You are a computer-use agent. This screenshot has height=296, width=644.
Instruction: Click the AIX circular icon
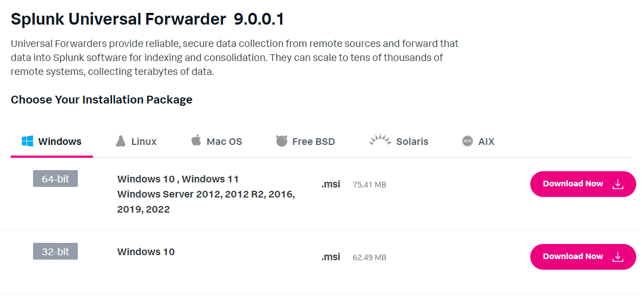click(x=468, y=141)
